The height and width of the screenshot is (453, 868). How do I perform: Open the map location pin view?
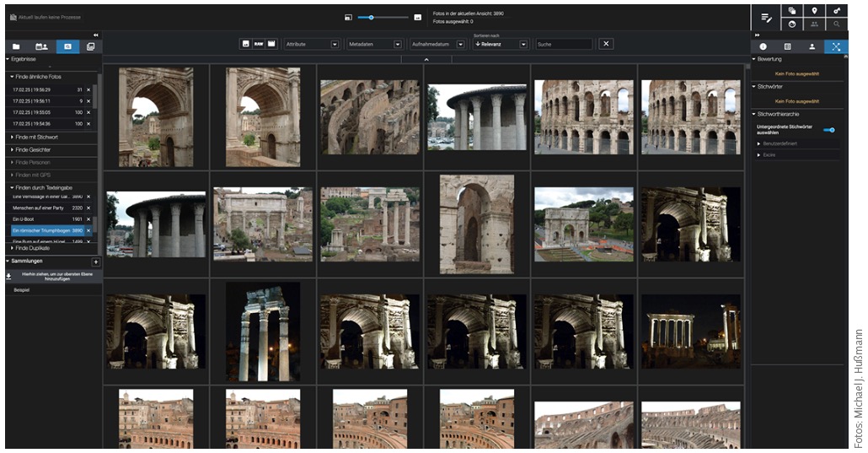point(814,11)
